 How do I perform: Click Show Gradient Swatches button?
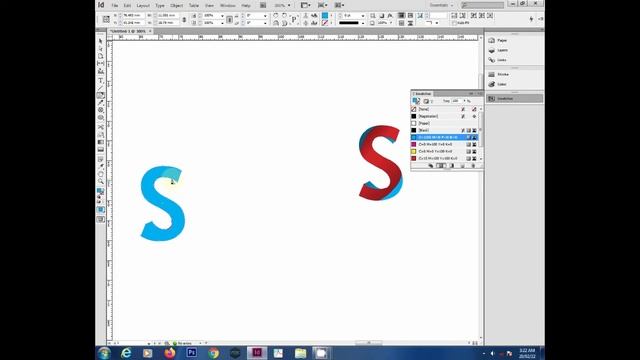click(x=451, y=166)
